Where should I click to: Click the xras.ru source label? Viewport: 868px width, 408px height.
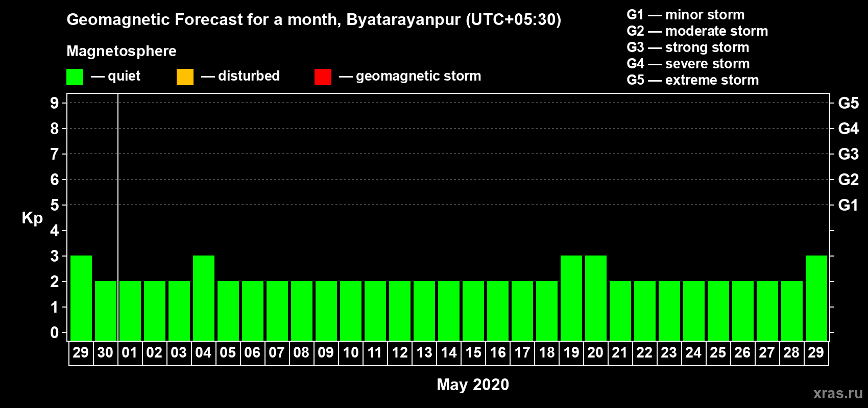click(838, 393)
